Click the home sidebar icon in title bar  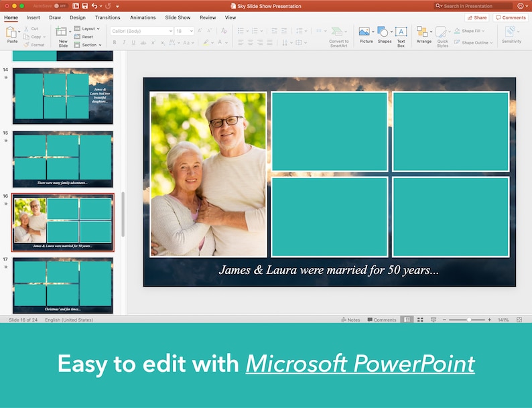[x=76, y=6]
